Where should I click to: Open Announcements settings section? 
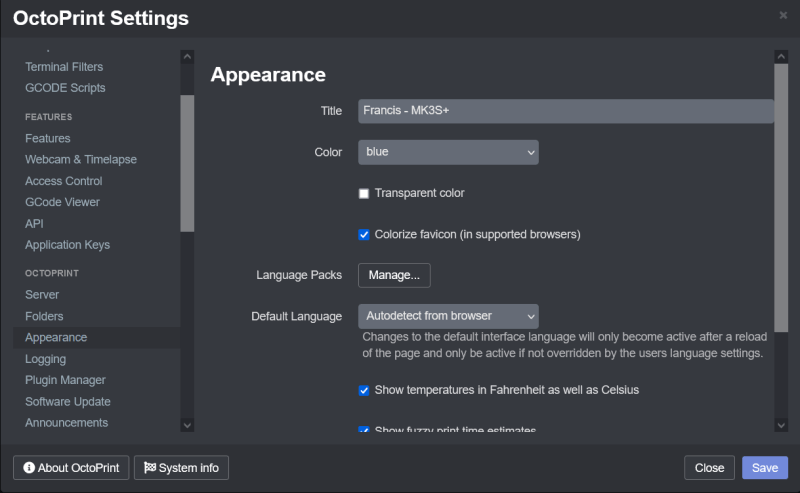click(66, 423)
